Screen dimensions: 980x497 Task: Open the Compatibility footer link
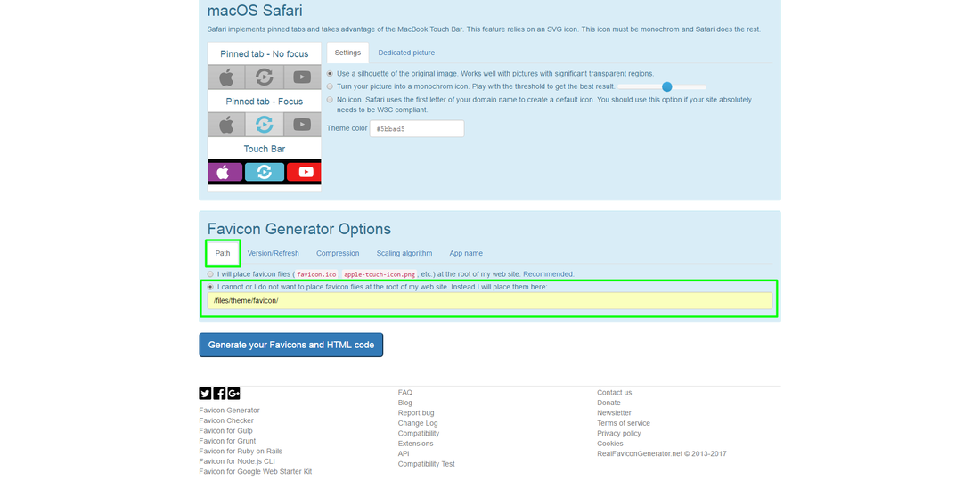click(419, 434)
